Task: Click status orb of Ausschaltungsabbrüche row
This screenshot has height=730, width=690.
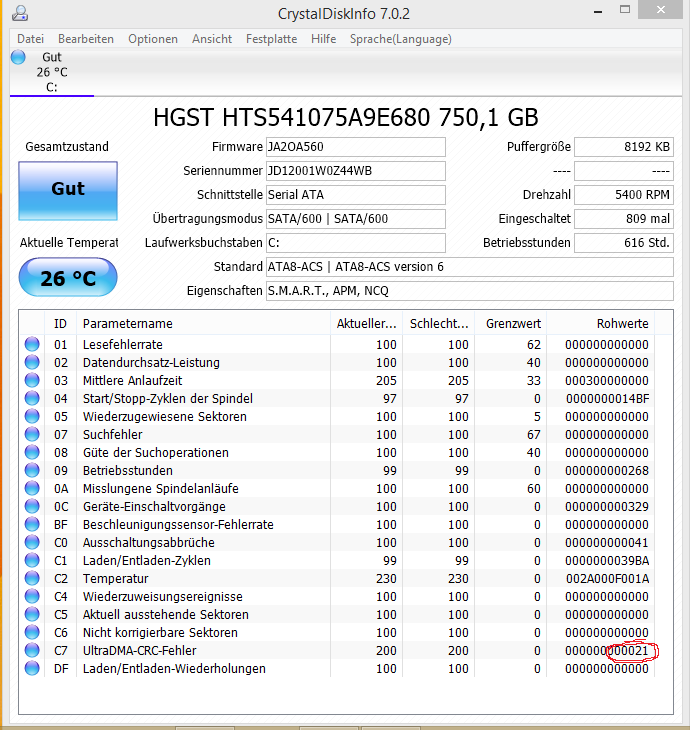Action: (x=32, y=542)
